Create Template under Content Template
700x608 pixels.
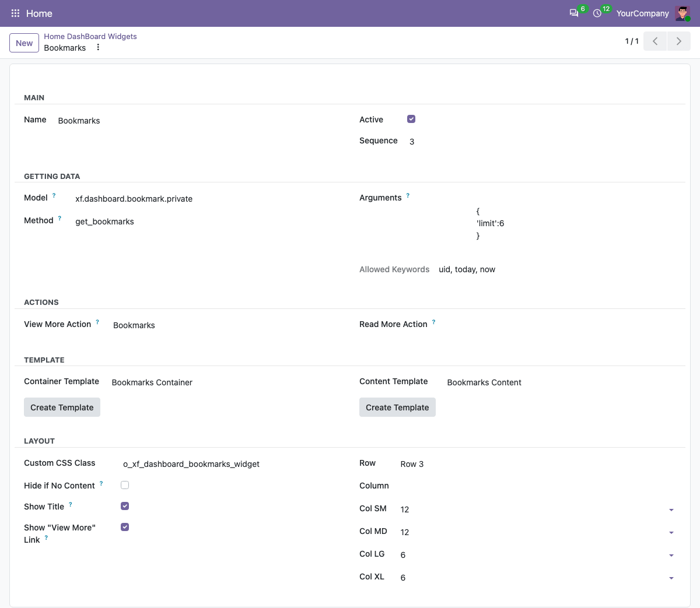[x=397, y=407]
